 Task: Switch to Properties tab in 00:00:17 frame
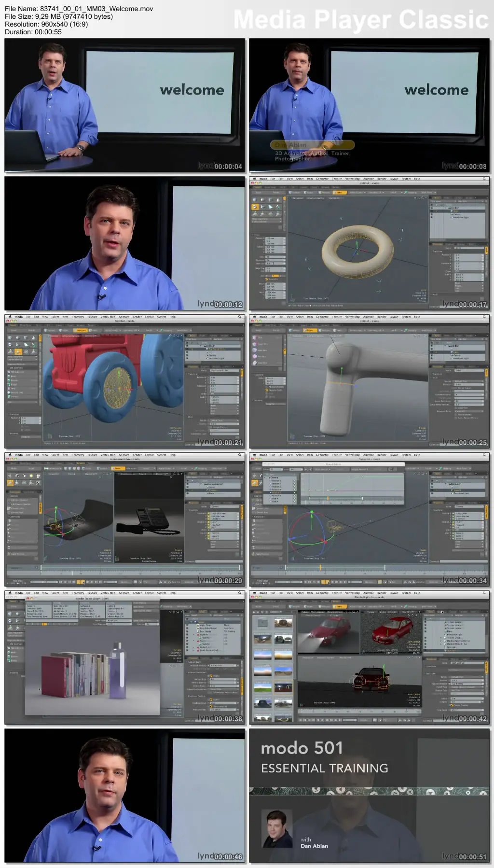click(x=437, y=245)
